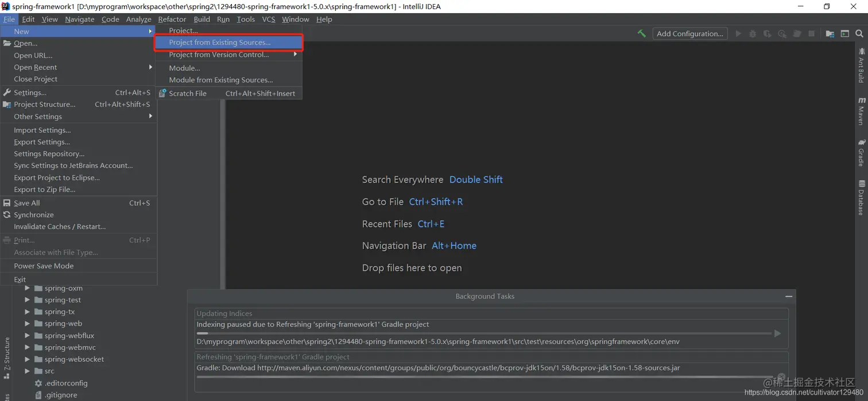Click the src folder icon
Viewport: 868px width, 401px height.
tap(38, 371)
